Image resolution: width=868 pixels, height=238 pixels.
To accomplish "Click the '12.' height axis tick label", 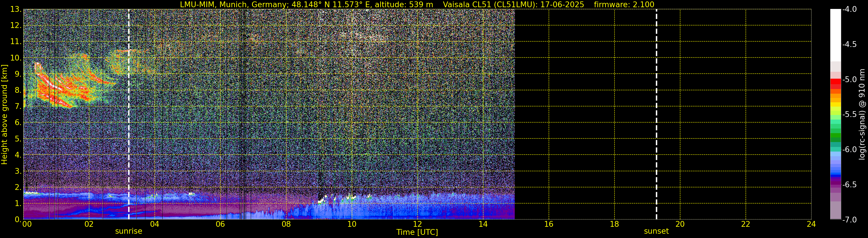I will [16, 26].
